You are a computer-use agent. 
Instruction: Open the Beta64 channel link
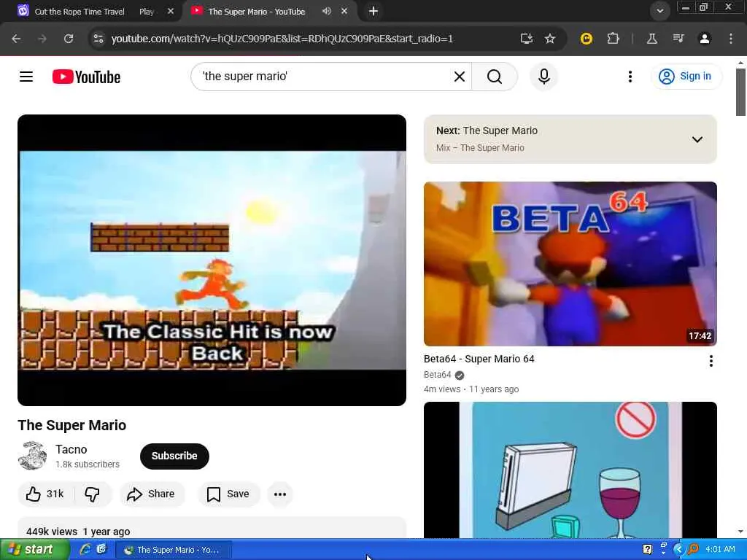[438, 375]
